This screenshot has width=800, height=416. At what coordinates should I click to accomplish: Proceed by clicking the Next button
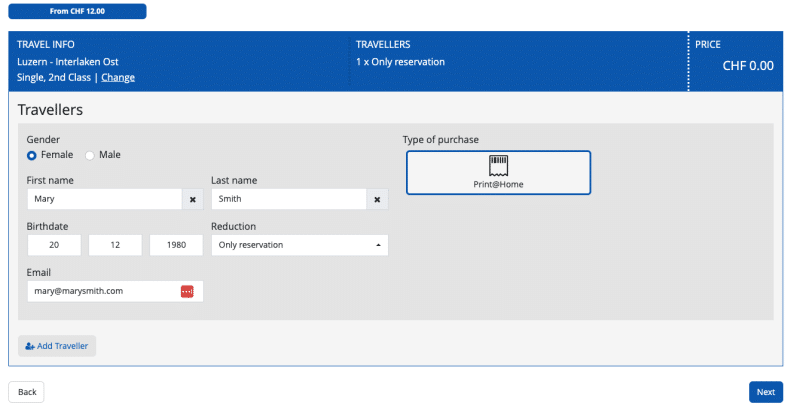[765, 392]
